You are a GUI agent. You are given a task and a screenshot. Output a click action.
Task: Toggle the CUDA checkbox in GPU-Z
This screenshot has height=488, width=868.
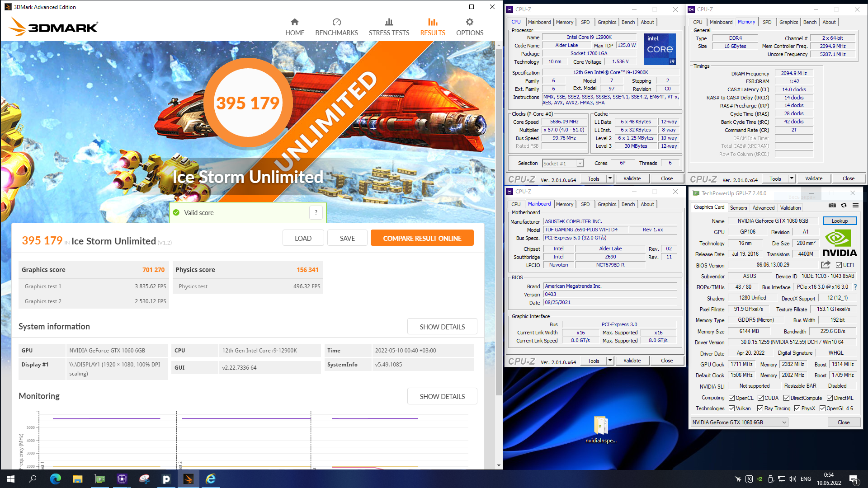tap(760, 398)
